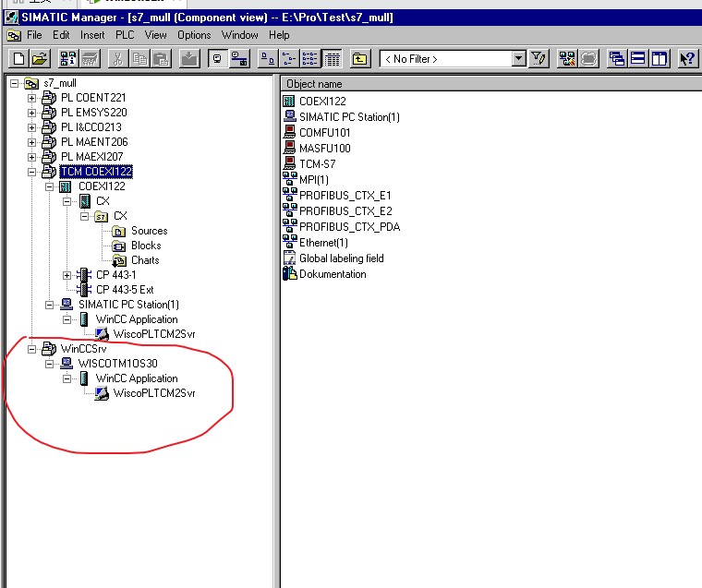Click the Simulation On/Off toolbar icon
Screen dimensions: 702x588
(588, 59)
